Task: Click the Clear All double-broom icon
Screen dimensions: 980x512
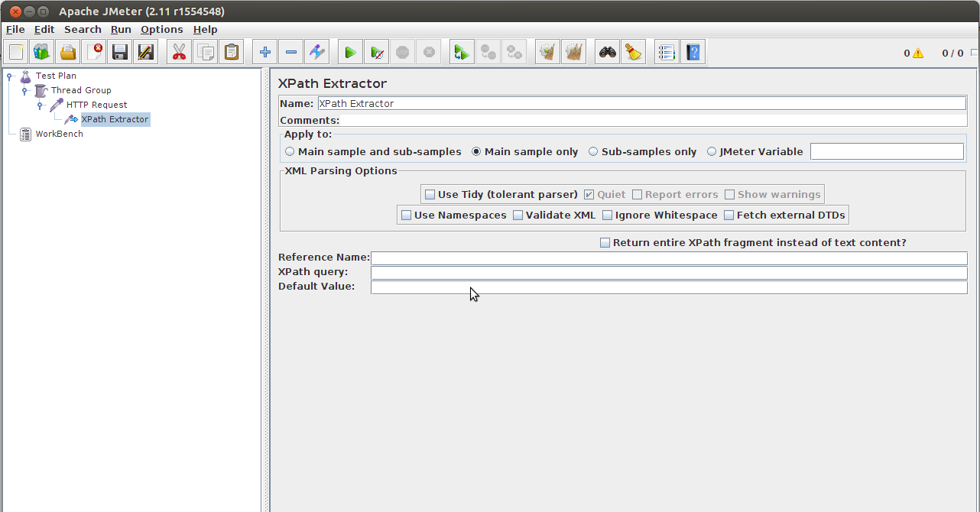Action: (x=573, y=53)
